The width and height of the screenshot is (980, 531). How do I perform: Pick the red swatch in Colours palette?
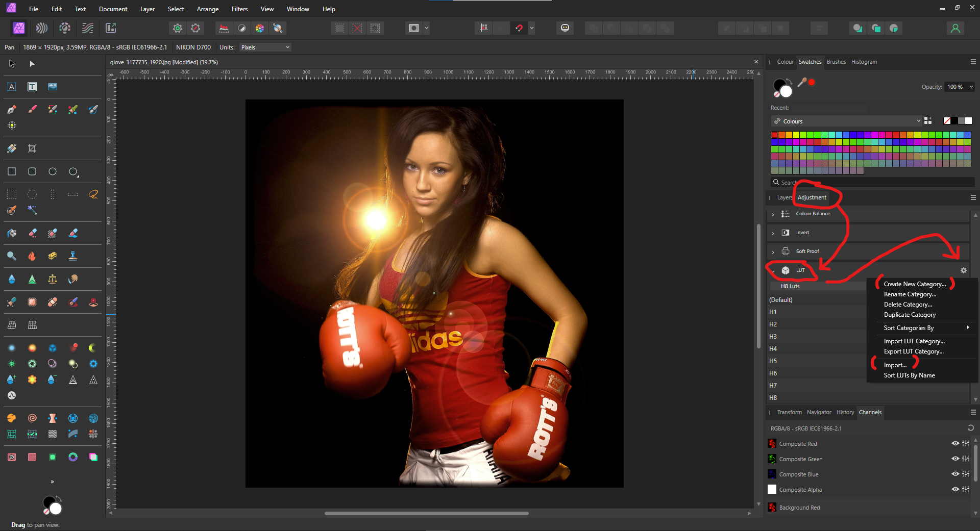coord(775,135)
